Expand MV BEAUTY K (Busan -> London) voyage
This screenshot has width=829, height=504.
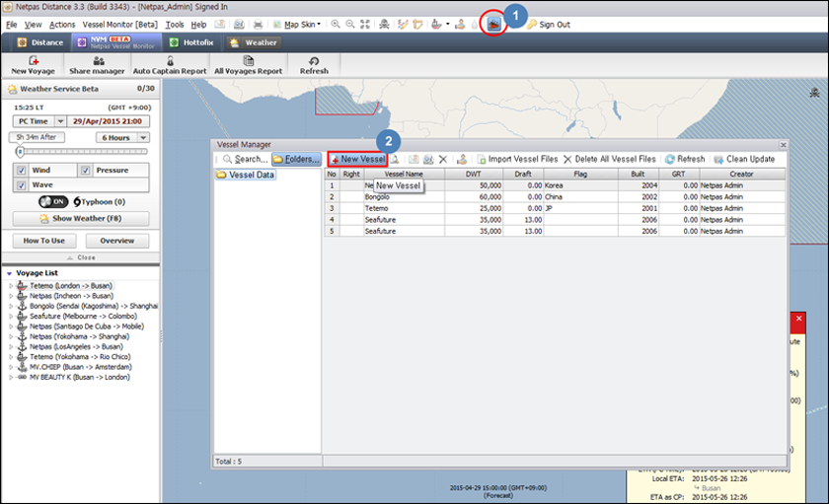11,377
